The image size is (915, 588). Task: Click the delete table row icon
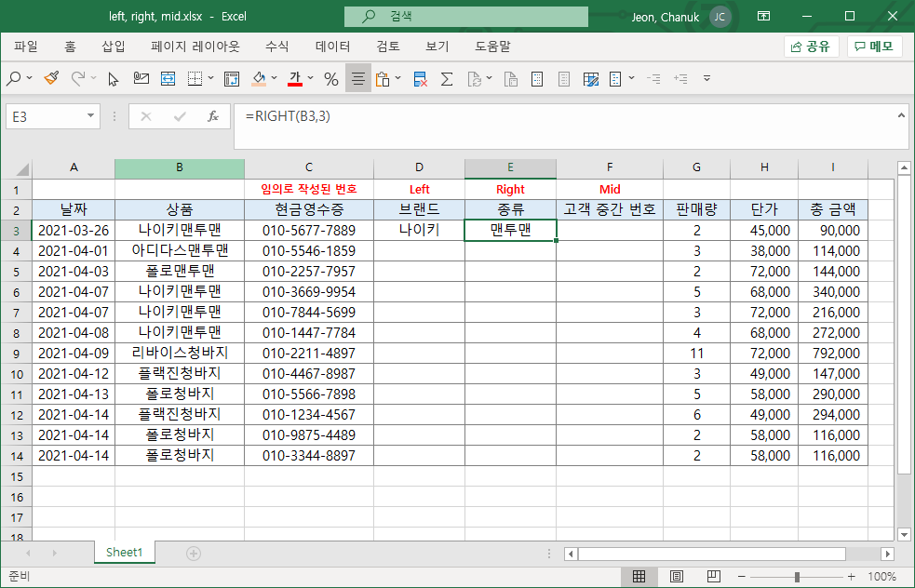pos(420,79)
